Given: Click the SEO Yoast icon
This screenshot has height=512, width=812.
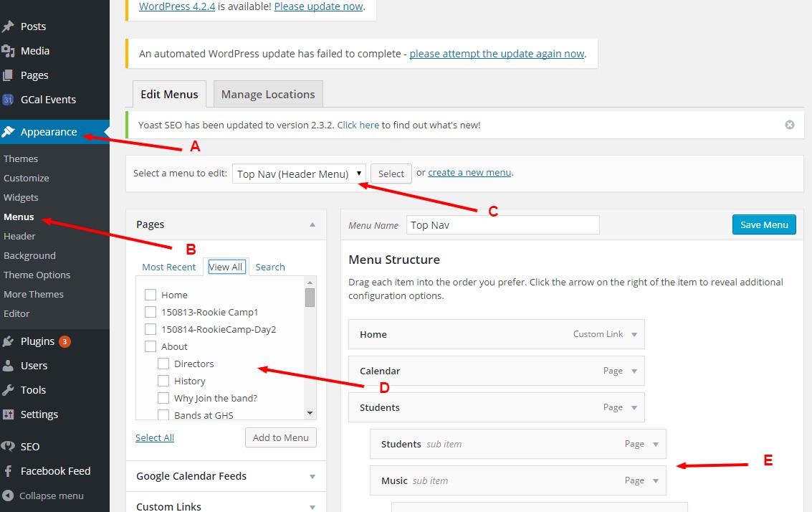Looking at the screenshot, I should tap(9, 446).
